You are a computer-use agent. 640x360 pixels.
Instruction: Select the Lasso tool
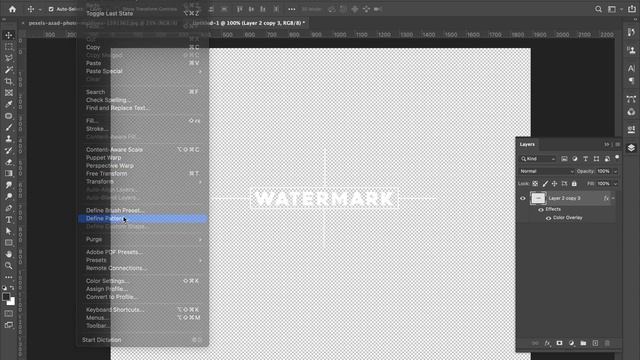(x=9, y=58)
